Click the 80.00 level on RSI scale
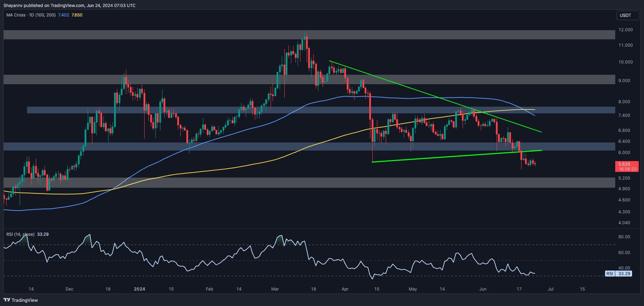Viewport: 644px width, 306px height. (x=624, y=237)
